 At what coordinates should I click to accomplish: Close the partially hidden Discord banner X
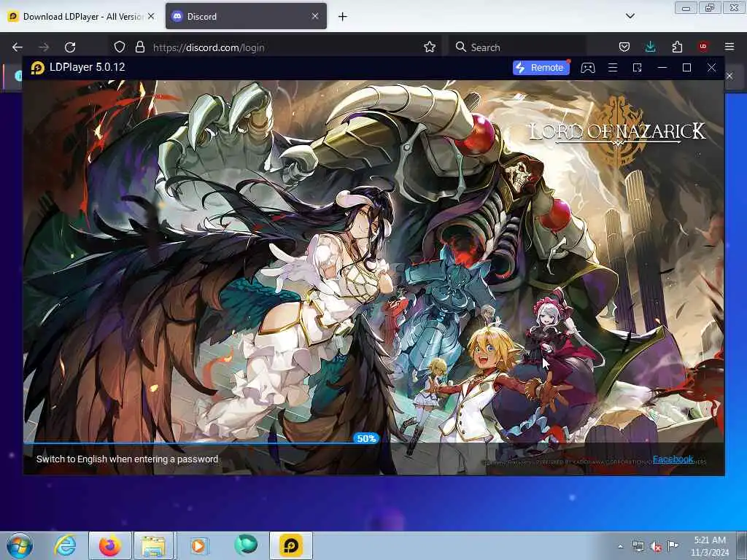729,76
